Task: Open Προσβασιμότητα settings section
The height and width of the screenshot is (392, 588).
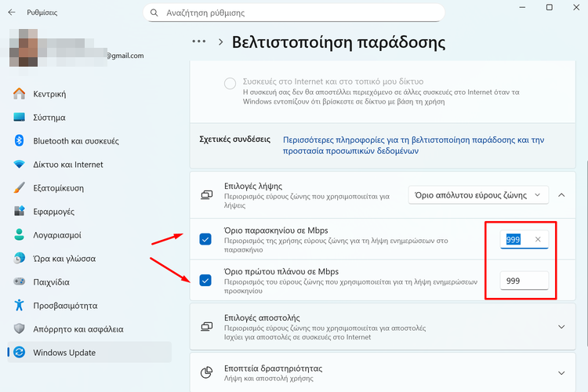Action: point(65,305)
